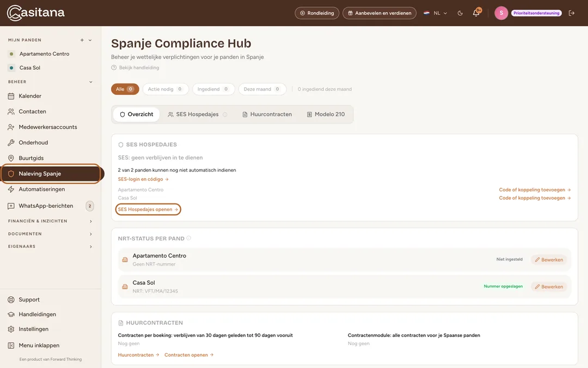This screenshot has width=588, height=368.
Task: Switch to the Overzicht tab
Action: pyautogui.click(x=137, y=114)
